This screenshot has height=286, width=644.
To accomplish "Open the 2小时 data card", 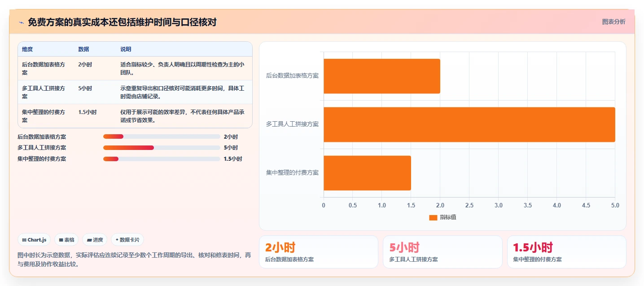I will 319,252.
